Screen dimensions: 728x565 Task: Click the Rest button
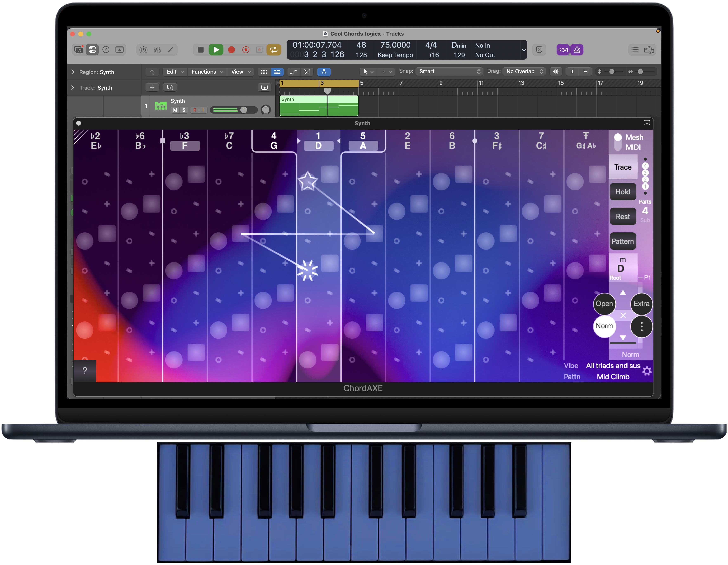pyautogui.click(x=623, y=217)
